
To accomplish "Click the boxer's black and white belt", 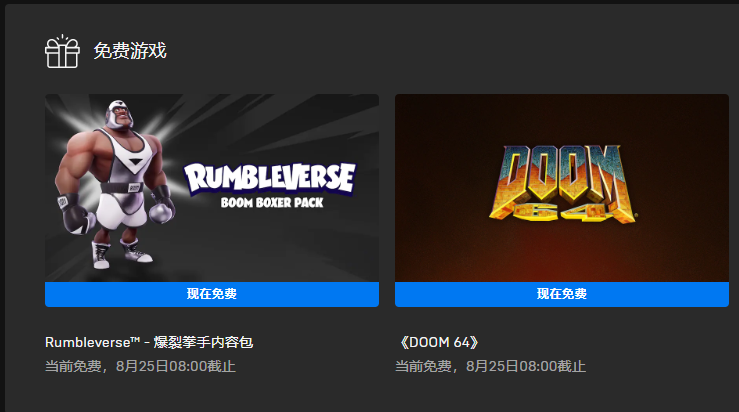I will click(122, 188).
